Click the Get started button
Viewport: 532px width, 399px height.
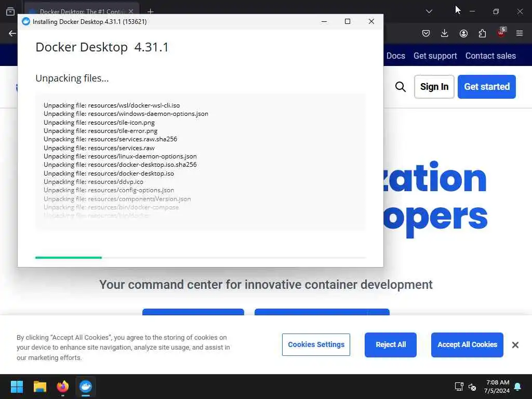tap(487, 87)
